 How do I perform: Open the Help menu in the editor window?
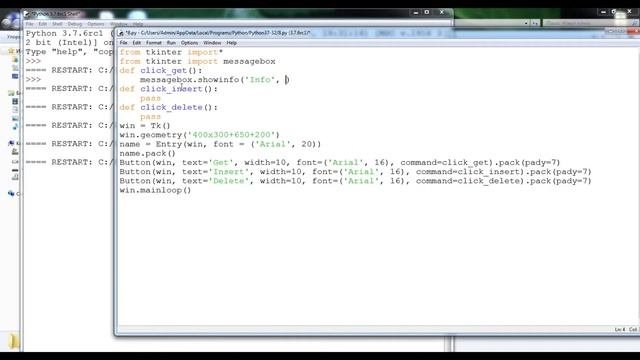[x=231, y=43]
